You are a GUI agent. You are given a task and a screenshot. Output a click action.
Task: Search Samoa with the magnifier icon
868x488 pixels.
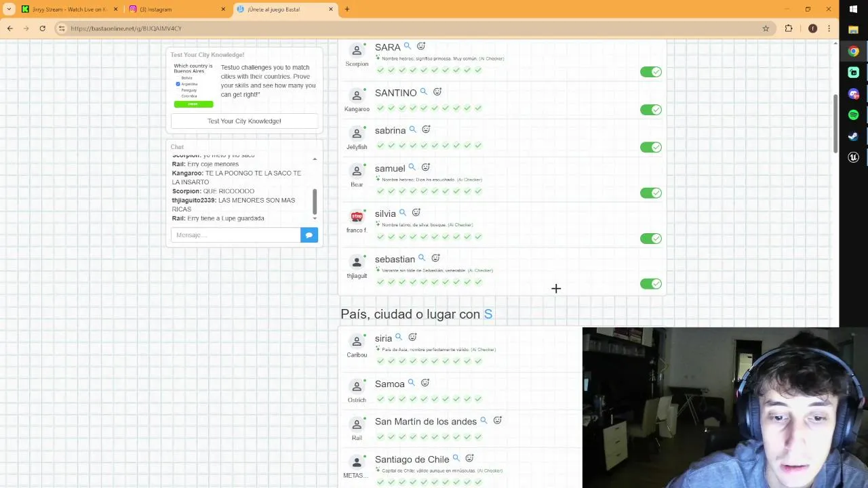[x=411, y=383]
